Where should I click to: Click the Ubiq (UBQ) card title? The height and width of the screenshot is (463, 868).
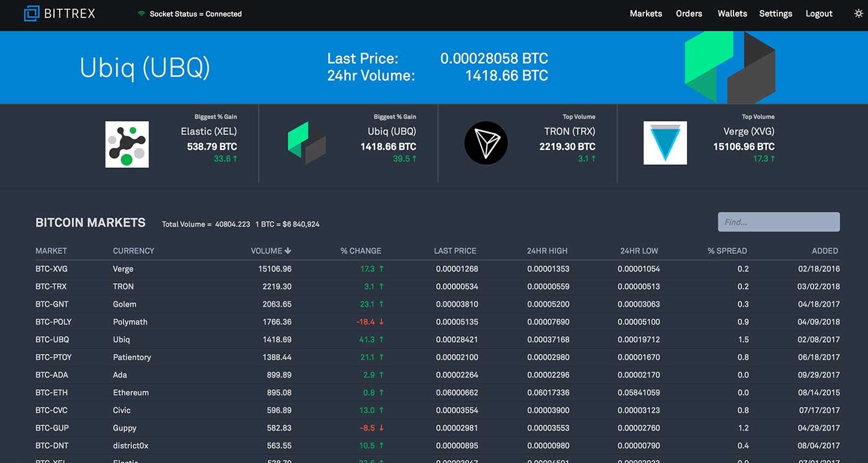392,131
